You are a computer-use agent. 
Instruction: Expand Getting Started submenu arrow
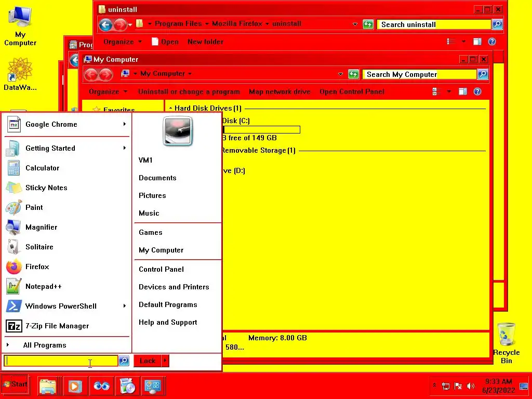125,148
